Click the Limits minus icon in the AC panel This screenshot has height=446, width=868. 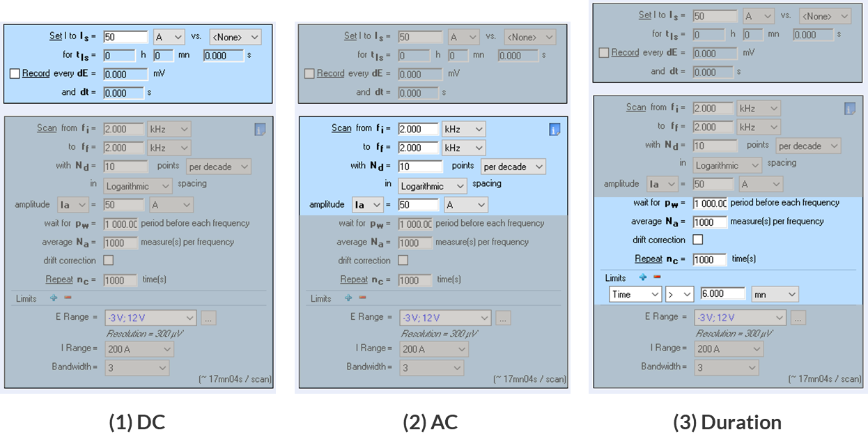point(362,298)
